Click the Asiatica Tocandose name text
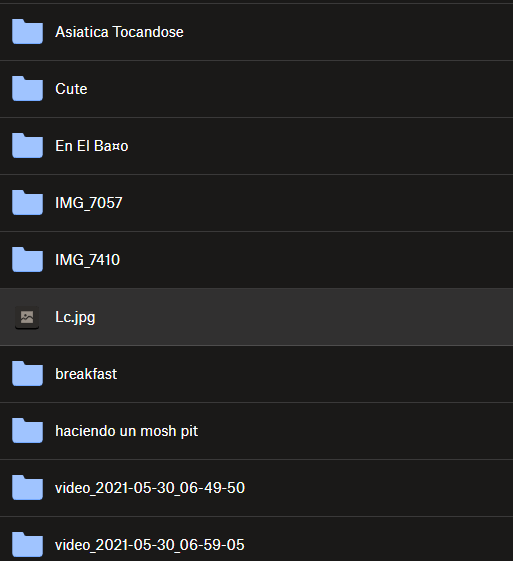This screenshot has width=513, height=561. [x=119, y=32]
